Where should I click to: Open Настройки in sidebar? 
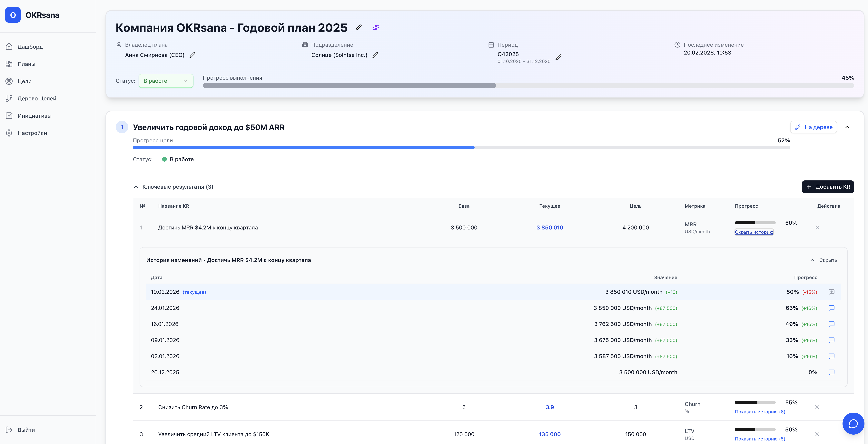pyautogui.click(x=32, y=133)
